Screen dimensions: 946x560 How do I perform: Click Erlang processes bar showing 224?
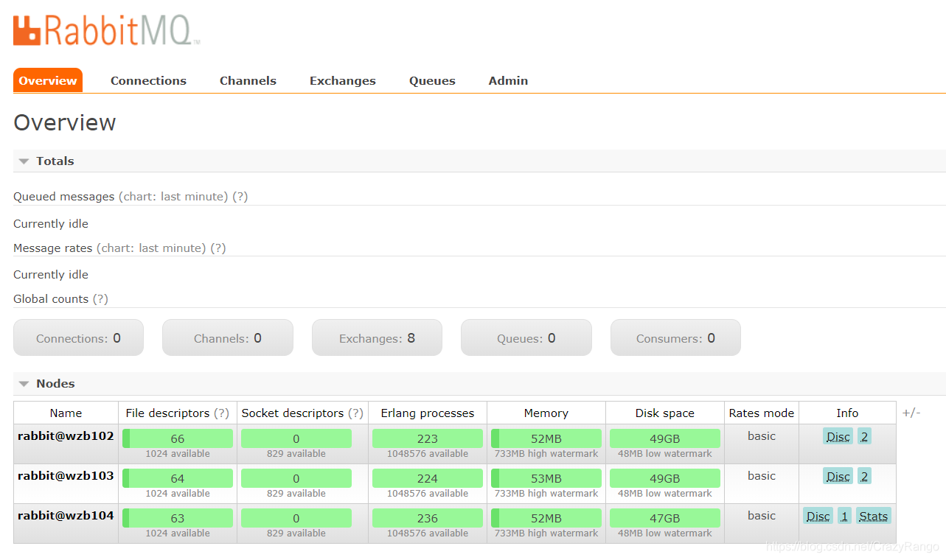click(x=428, y=478)
